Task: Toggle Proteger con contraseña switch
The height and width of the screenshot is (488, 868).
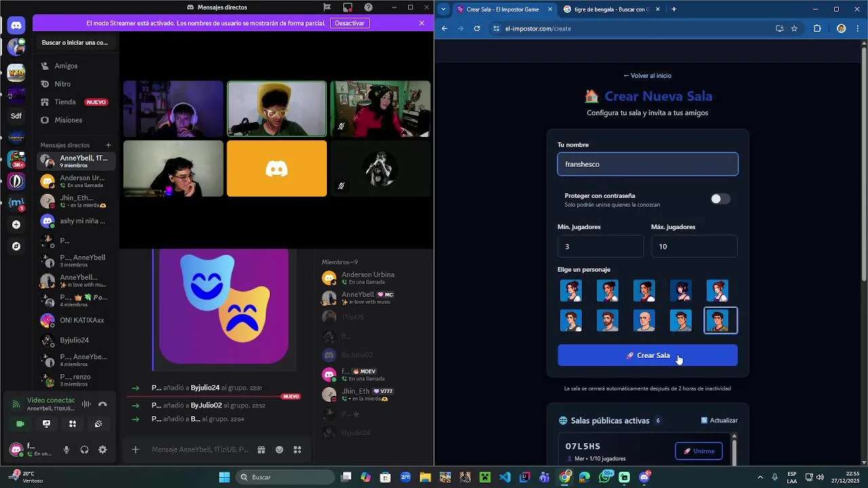Action: 720,199
